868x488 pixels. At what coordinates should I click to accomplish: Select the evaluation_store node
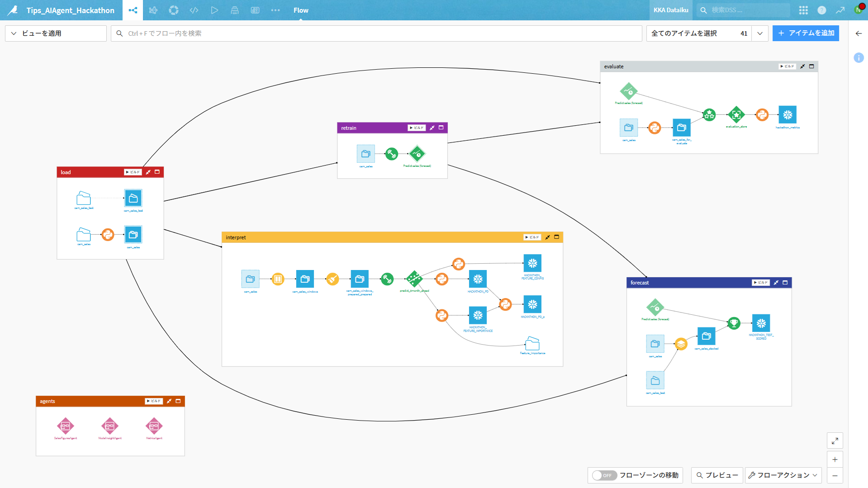click(x=736, y=115)
